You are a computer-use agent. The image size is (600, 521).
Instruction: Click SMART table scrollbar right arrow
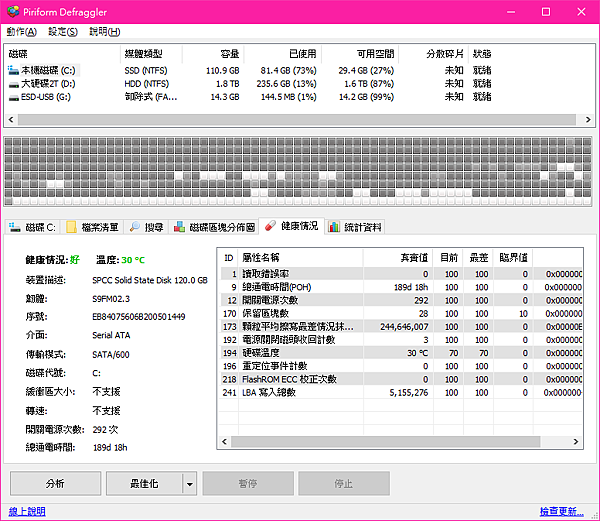click(x=576, y=442)
